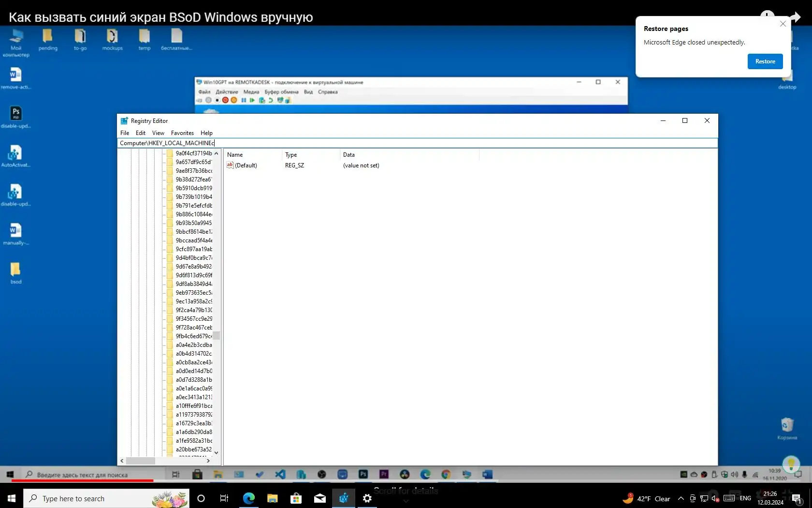Select the remove-acti Word document icon
Image resolution: width=812 pixels, height=508 pixels.
[16, 78]
